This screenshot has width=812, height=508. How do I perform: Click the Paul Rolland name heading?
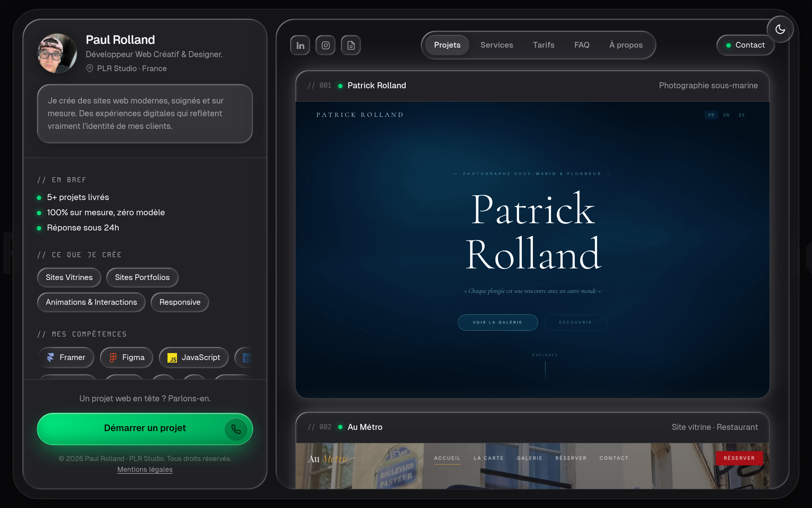click(x=120, y=40)
